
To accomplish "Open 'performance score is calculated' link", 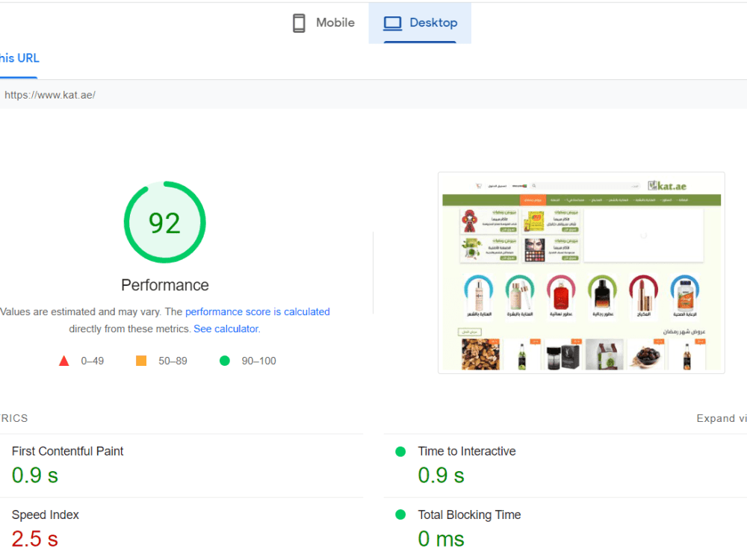I will 257,311.
